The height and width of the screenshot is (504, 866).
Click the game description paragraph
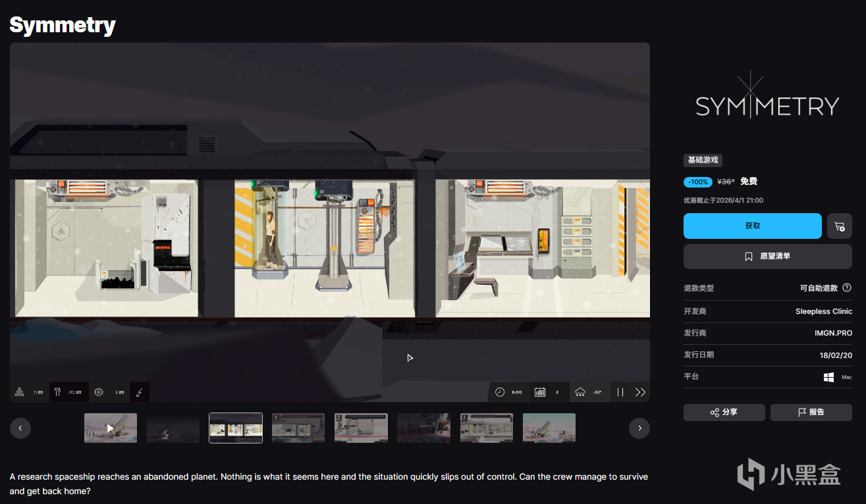point(329,484)
